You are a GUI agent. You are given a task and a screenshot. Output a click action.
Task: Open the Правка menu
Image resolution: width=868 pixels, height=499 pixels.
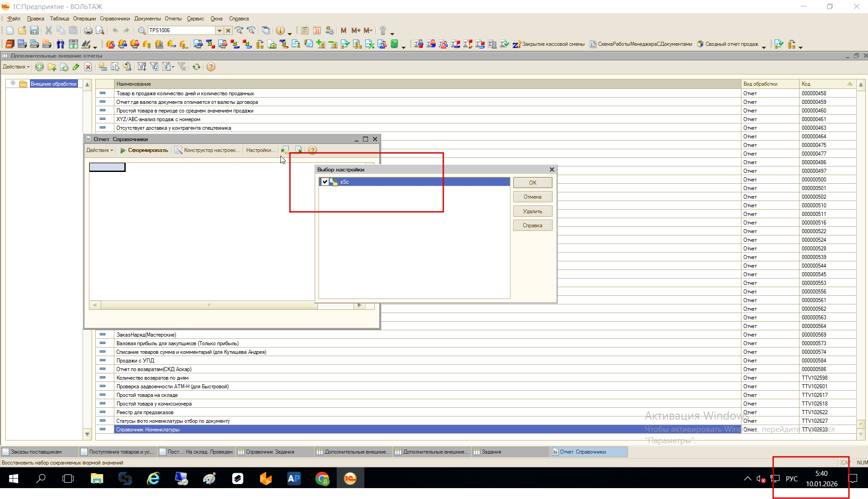(x=35, y=19)
